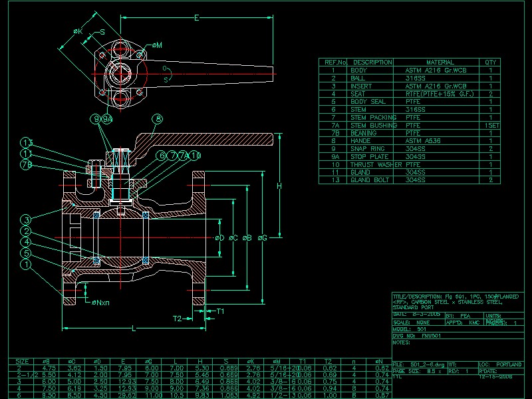The width and height of the screenshot is (532, 399).
Task: Select balloon callout 6 near the stem
Action: 161,155
